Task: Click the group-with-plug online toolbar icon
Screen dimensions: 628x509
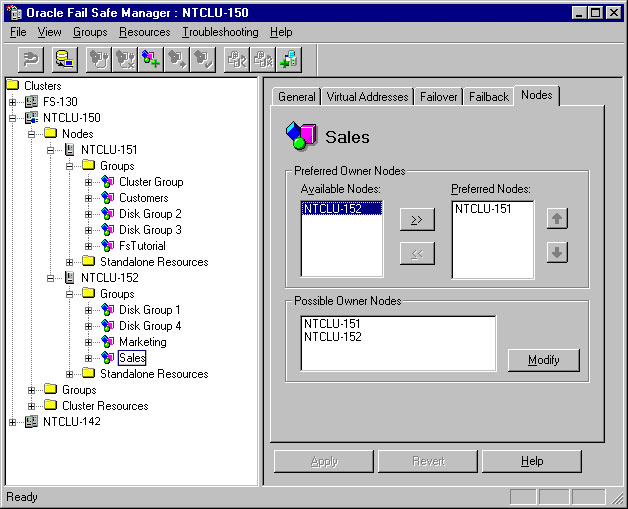Action: (99, 60)
